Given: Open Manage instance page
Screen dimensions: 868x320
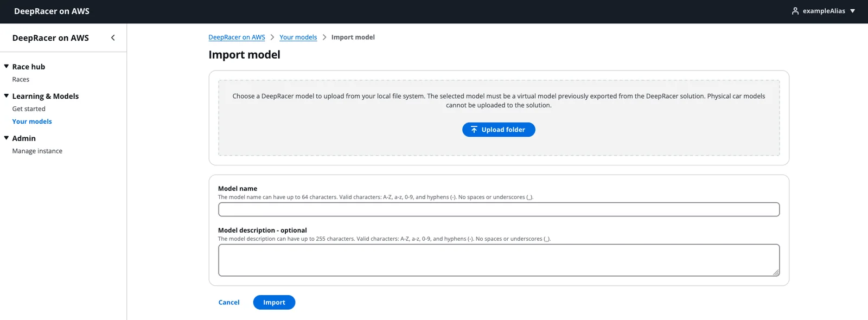Looking at the screenshot, I should point(37,151).
